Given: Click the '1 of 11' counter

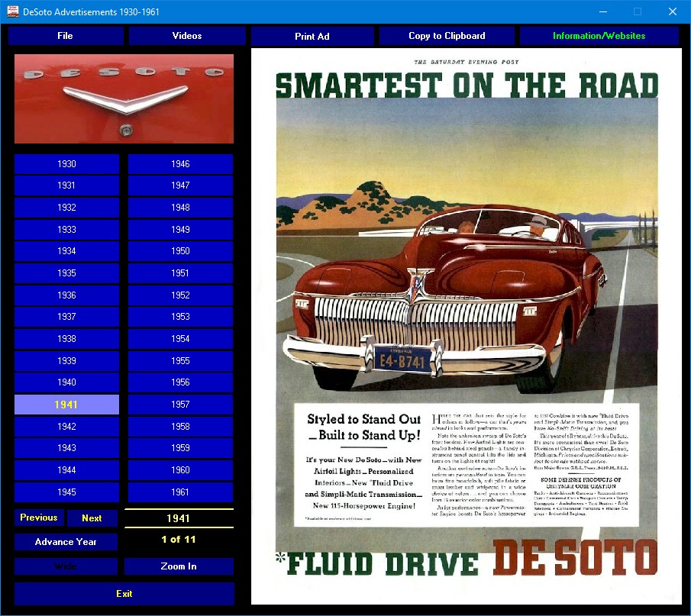Looking at the screenshot, I should click(x=179, y=540).
